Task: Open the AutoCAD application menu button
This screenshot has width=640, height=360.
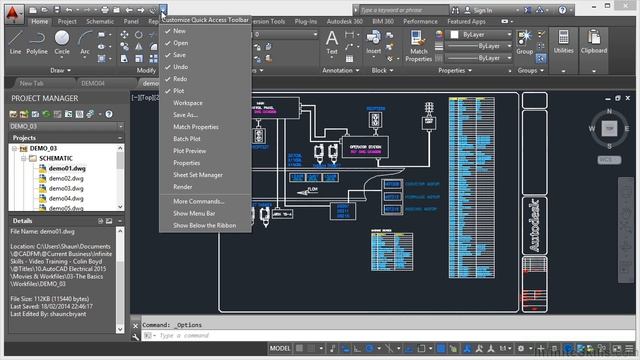Action: (x=13, y=13)
